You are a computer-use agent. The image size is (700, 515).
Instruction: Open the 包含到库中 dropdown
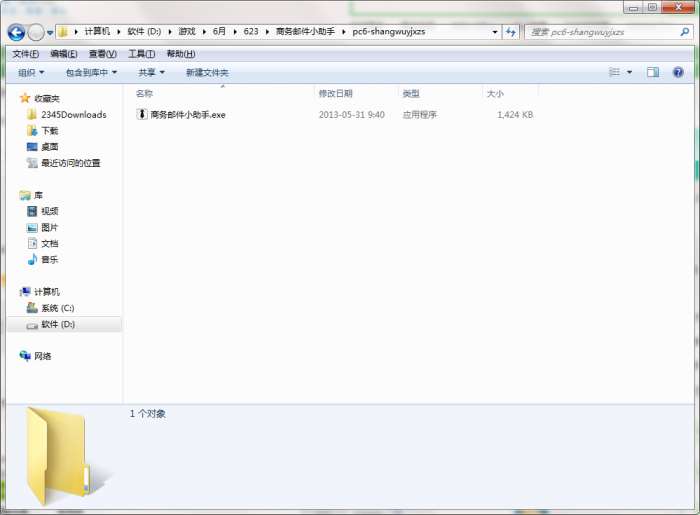click(x=91, y=72)
